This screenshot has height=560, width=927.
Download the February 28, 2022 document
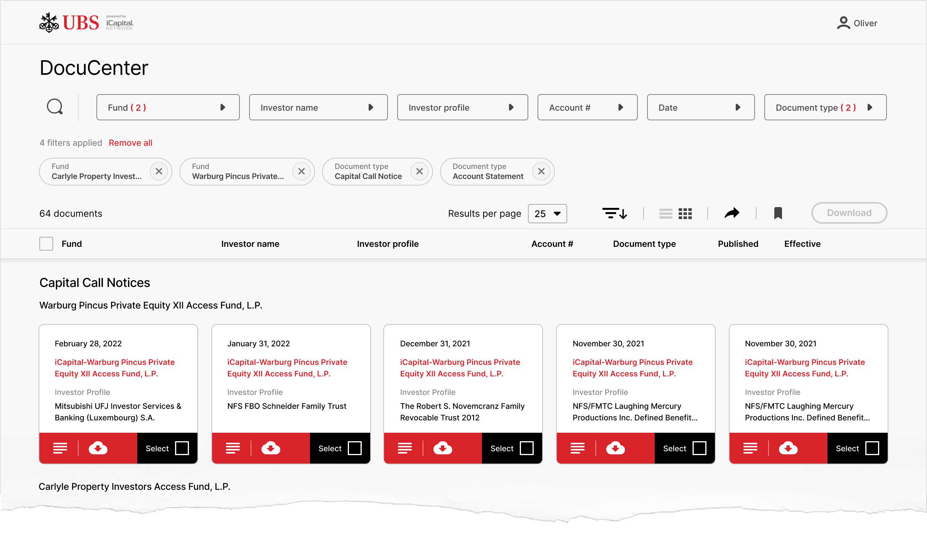point(98,448)
